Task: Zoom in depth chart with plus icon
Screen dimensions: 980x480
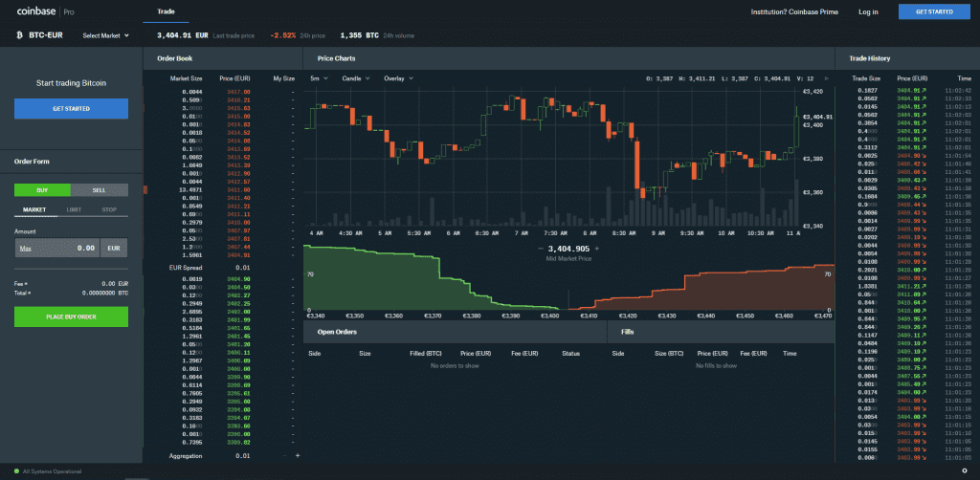Action: (x=596, y=249)
